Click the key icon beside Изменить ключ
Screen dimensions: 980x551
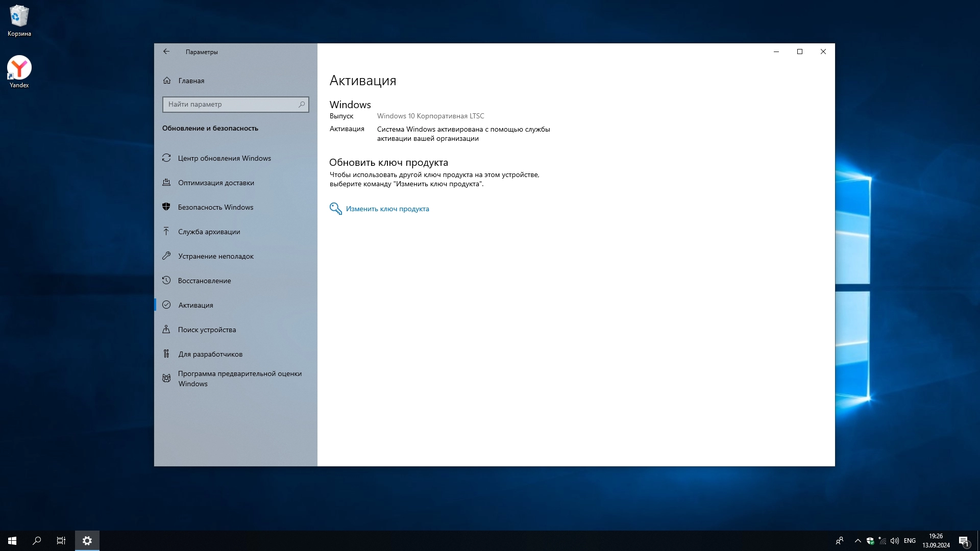(335, 209)
